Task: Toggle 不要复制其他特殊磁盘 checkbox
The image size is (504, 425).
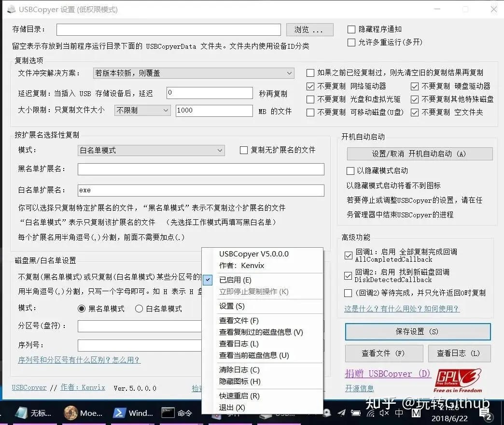Action: [x=415, y=99]
